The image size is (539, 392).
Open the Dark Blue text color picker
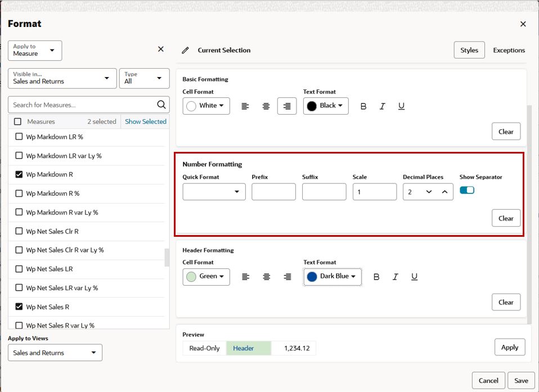332,276
